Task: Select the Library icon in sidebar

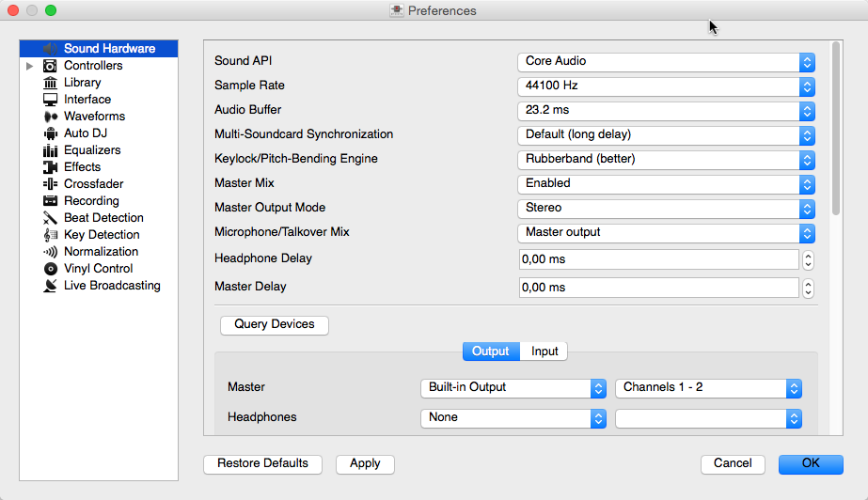Action: (51, 83)
